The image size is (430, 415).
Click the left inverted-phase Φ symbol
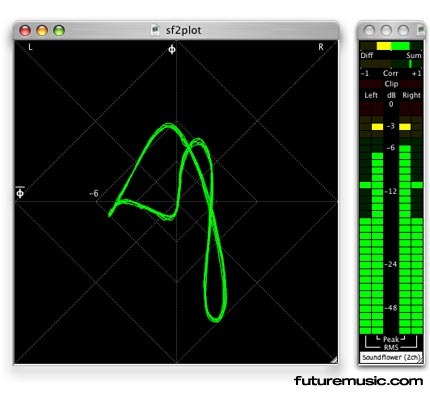tap(20, 192)
